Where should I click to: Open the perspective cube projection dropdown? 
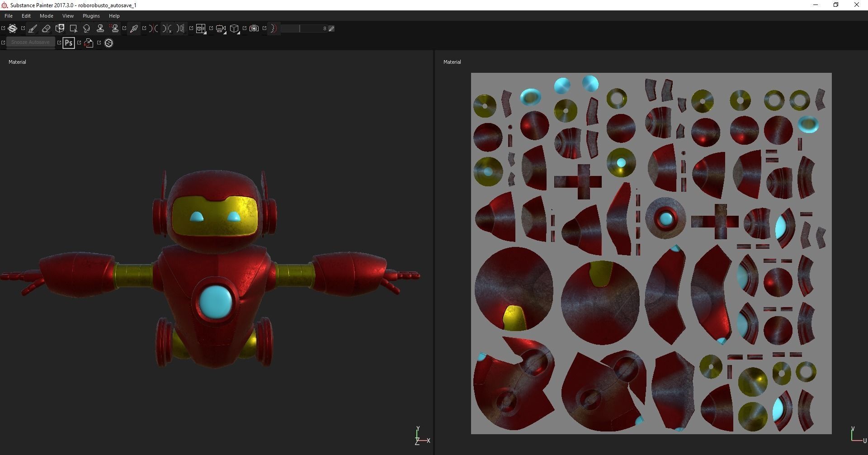click(x=234, y=28)
